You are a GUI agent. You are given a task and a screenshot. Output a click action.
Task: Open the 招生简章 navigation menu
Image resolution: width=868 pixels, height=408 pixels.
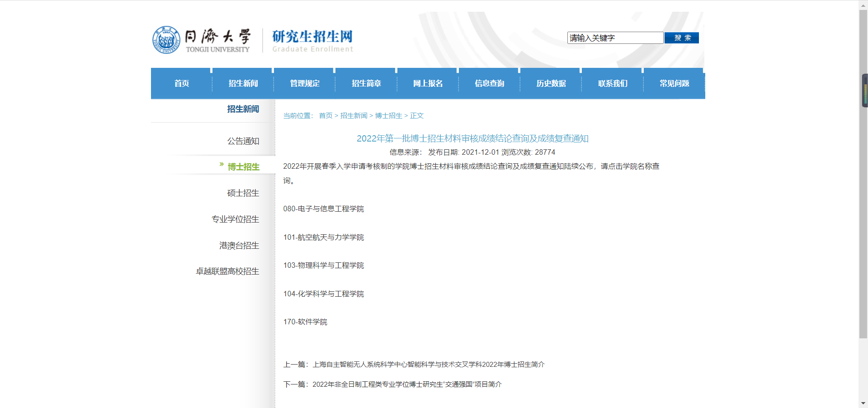(366, 83)
